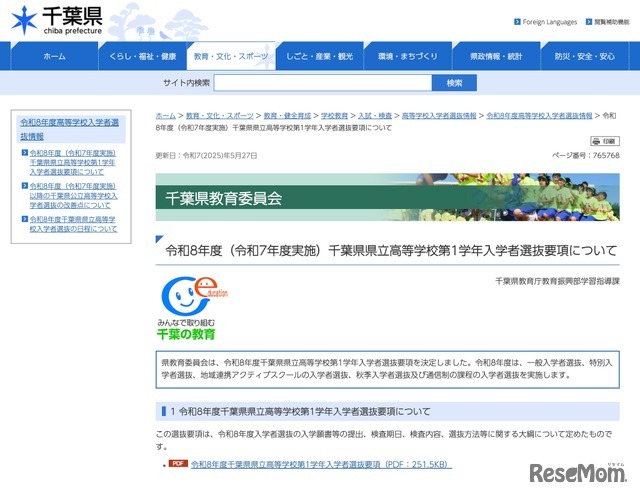This screenshot has height=496, width=640.
Task: Open 防災・安全・安心 tab
Action: click(584, 56)
